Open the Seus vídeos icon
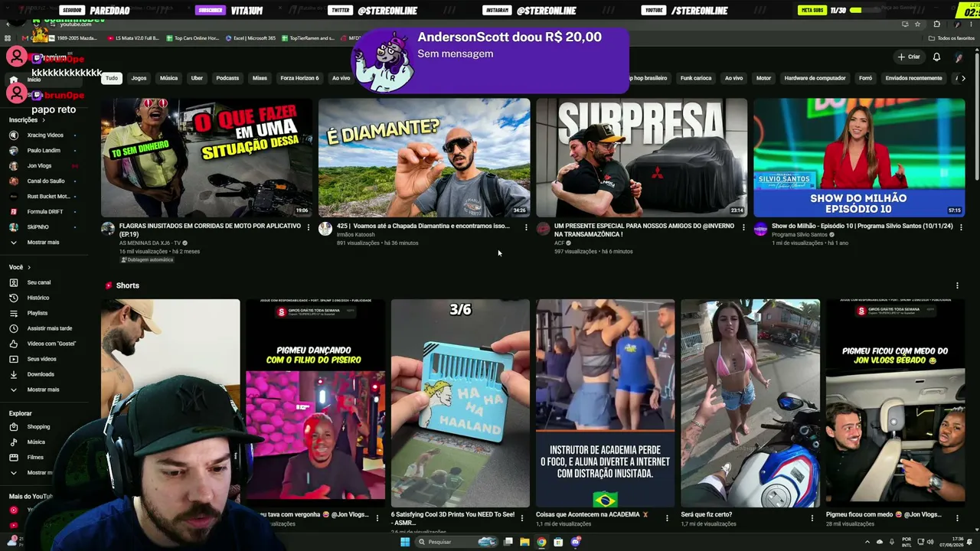 (13, 359)
